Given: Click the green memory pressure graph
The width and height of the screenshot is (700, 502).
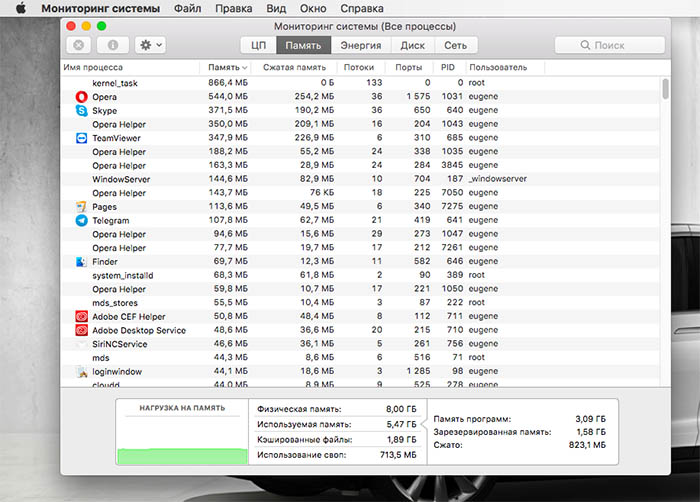Looking at the screenshot, I should 182,456.
